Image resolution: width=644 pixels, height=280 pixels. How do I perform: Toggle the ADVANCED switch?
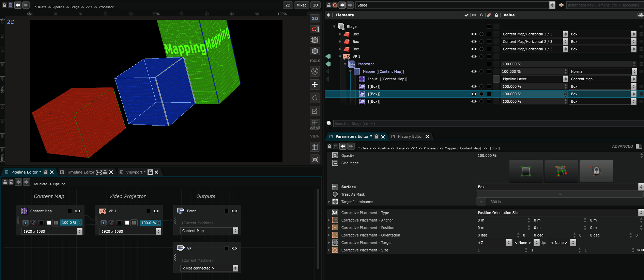tap(639, 146)
